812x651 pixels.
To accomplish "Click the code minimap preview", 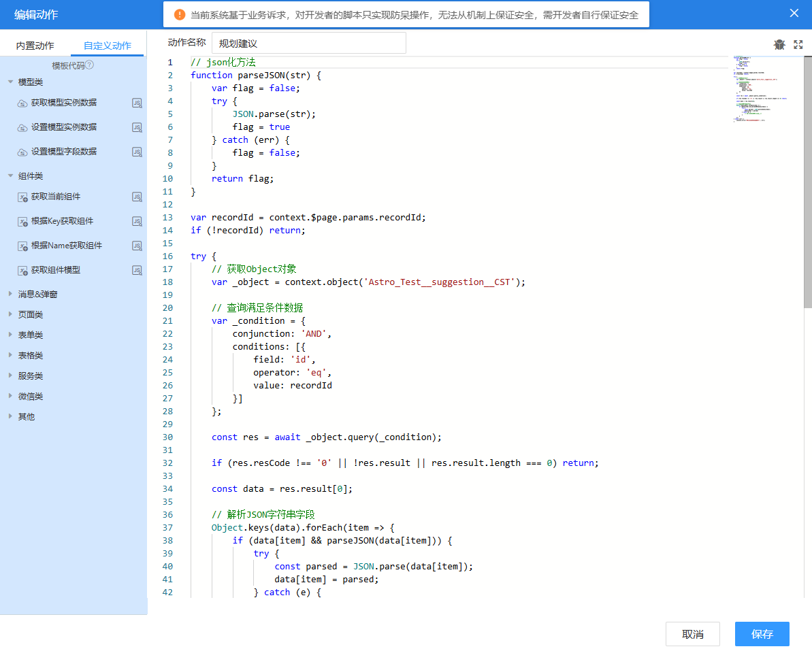I will pyautogui.click(x=760, y=88).
